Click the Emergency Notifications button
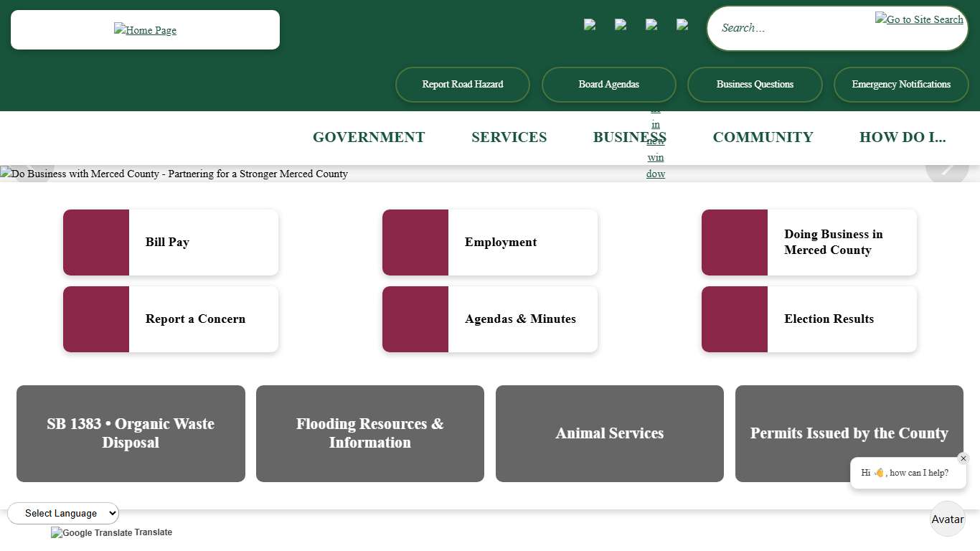 pos(900,85)
